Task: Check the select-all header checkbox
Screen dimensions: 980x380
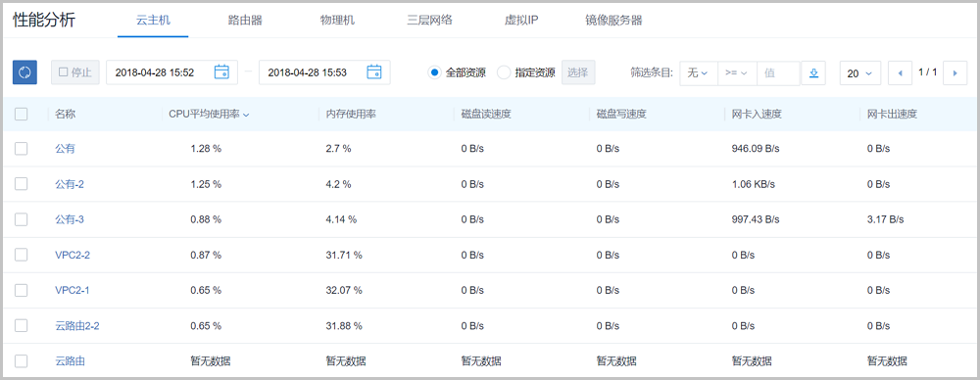Action: click(22, 114)
